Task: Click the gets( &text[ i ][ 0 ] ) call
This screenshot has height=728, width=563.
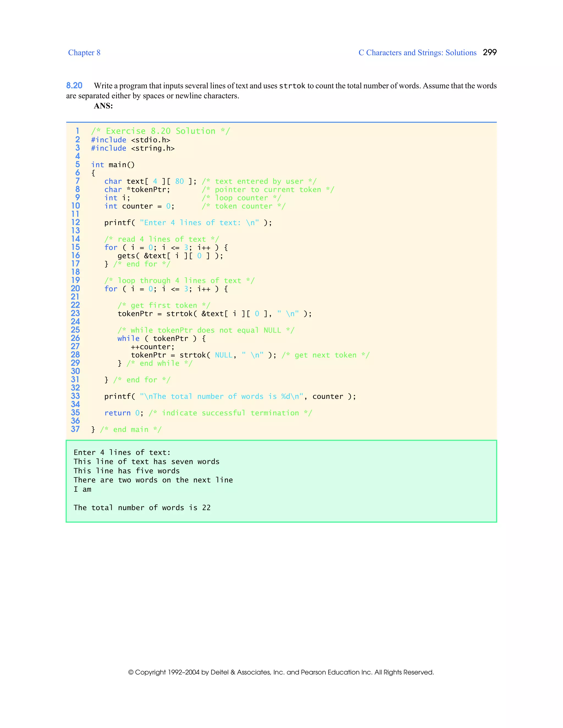Action: pos(170,256)
